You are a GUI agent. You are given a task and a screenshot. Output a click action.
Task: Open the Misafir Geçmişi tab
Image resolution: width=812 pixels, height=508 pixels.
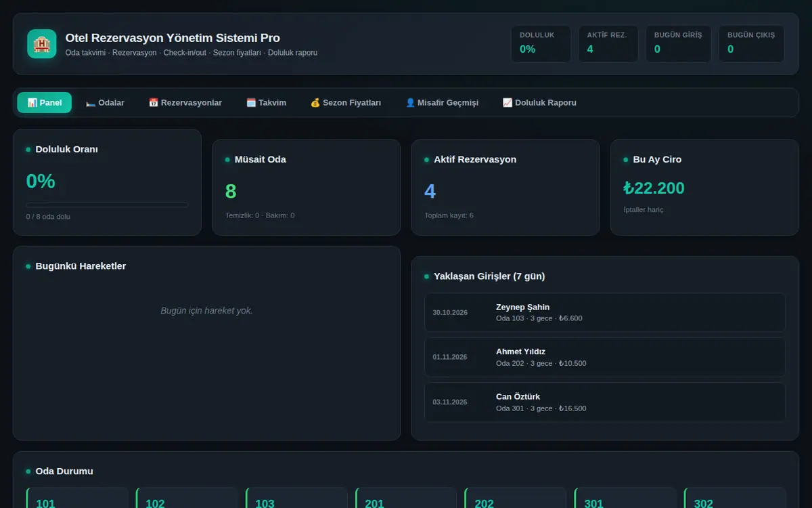[442, 103]
